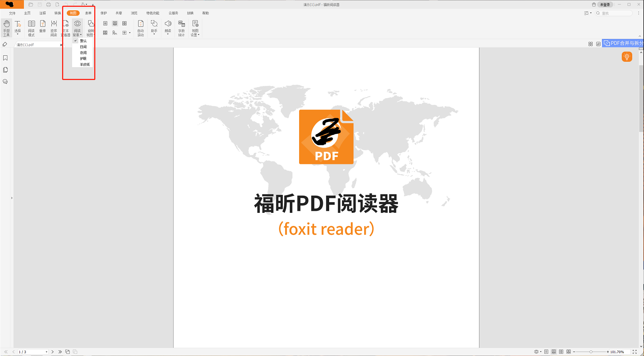
Task: Expand the left navigation panel arrow
Action: click(12, 198)
